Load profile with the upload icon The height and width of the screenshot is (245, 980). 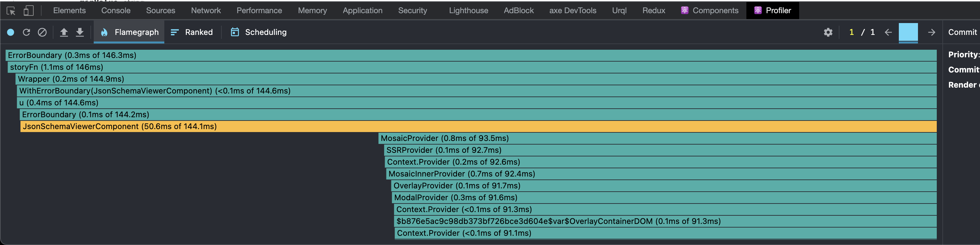[x=64, y=32]
